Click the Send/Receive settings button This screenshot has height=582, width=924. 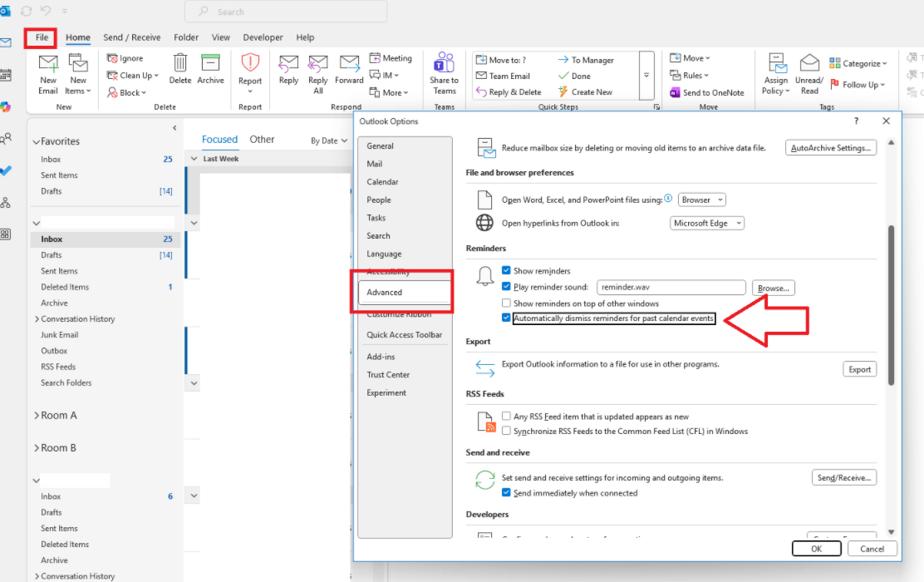point(844,477)
